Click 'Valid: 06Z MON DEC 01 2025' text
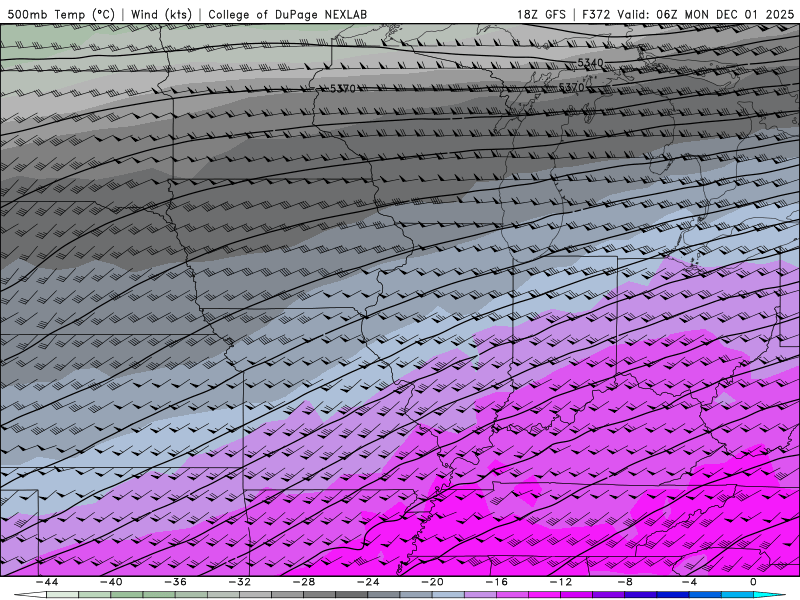The image size is (800, 600). tap(706, 14)
